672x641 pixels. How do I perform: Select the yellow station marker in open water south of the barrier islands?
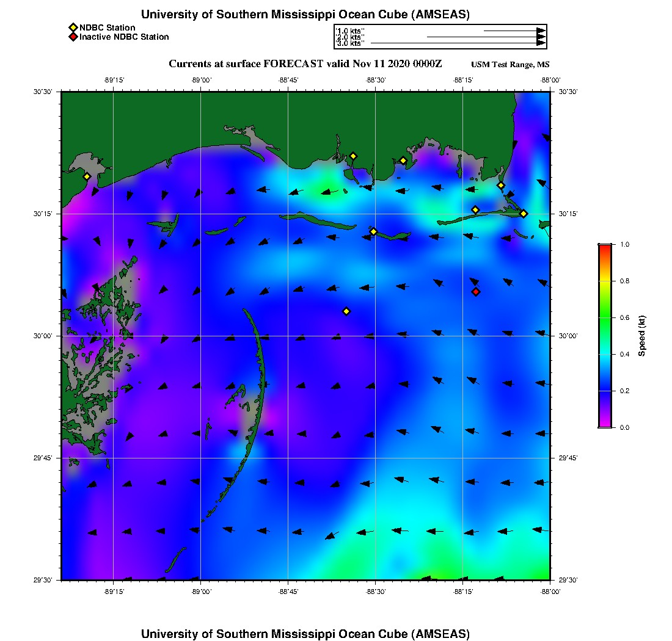(x=346, y=311)
